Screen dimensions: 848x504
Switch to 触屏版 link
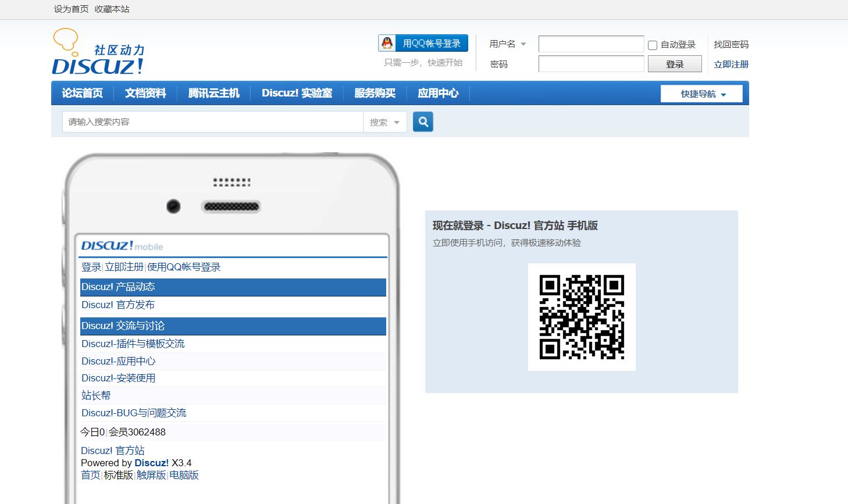tap(151, 475)
